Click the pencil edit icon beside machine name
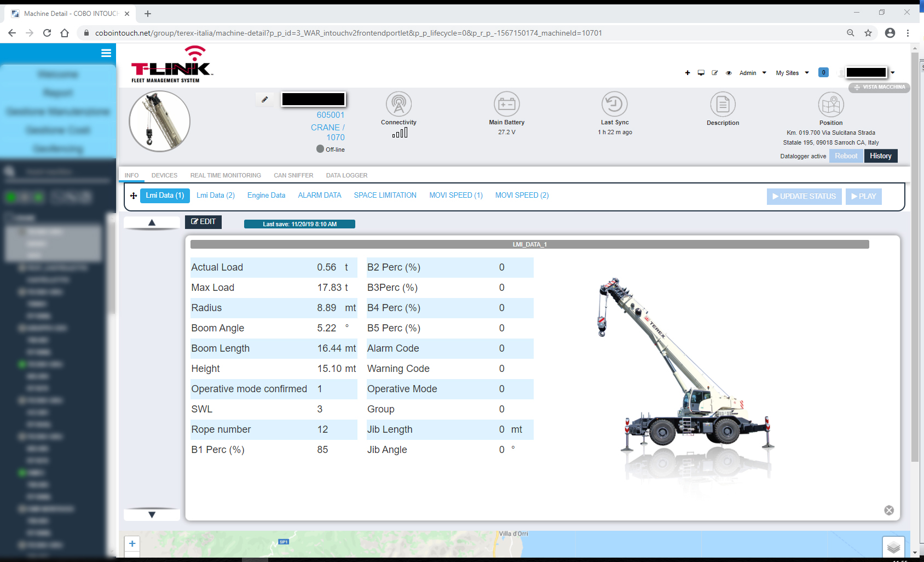This screenshot has width=924, height=562. point(265,100)
